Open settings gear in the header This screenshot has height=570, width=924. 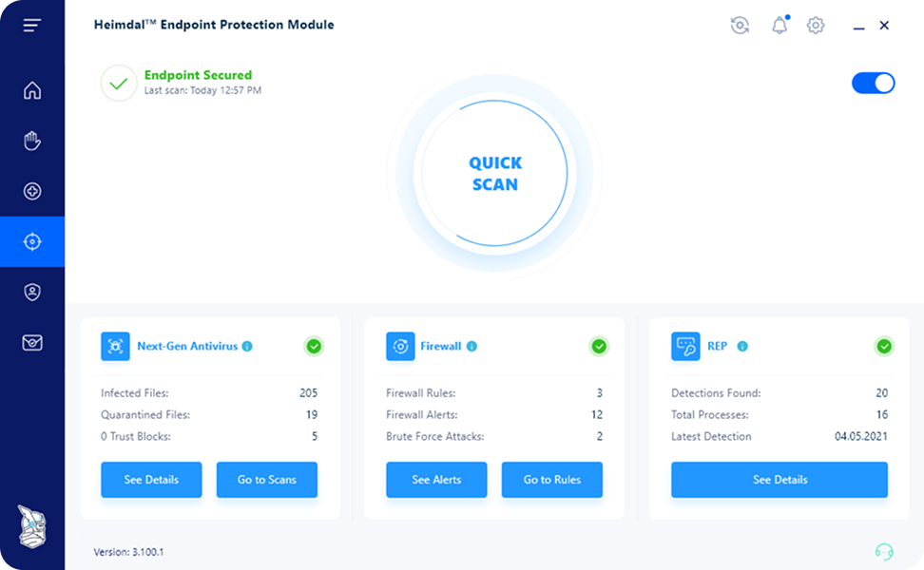point(816,26)
